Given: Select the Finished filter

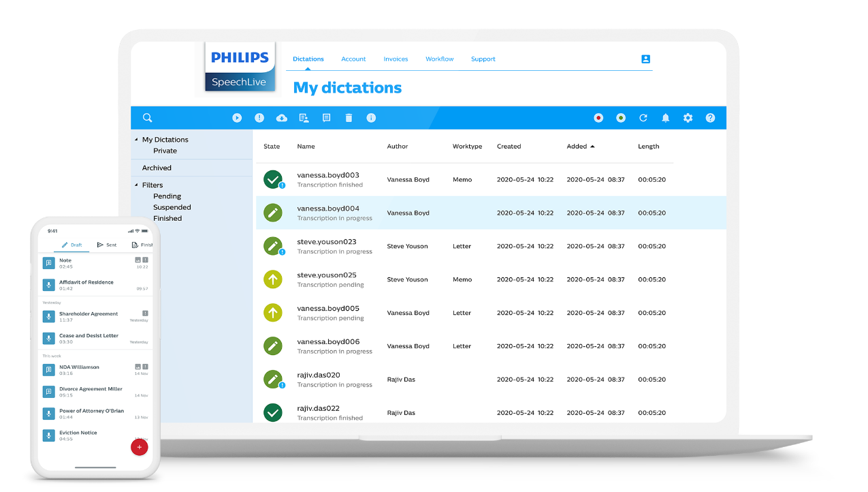Looking at the screenshot, I should (x=167, y=218).
